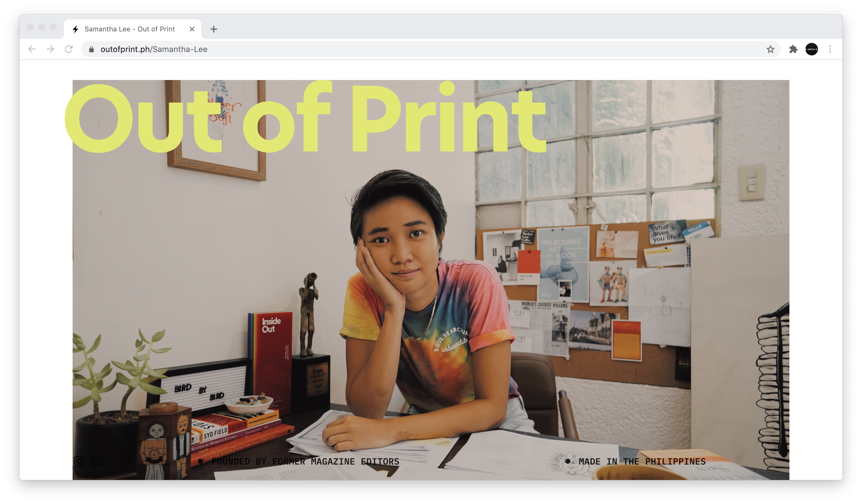This screenshot has height=504, width=862.
Task: Open Chrome's three-dot menu
Action: tap(829, 49)
